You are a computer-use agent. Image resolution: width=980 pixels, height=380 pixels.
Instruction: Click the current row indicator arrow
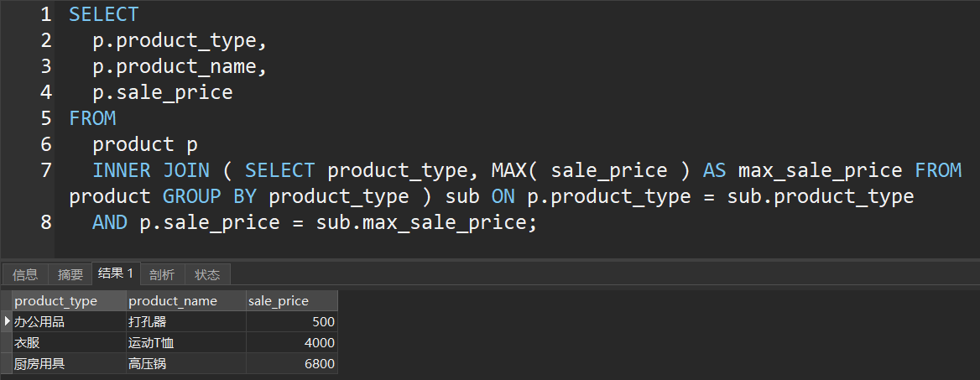[7, 321]
